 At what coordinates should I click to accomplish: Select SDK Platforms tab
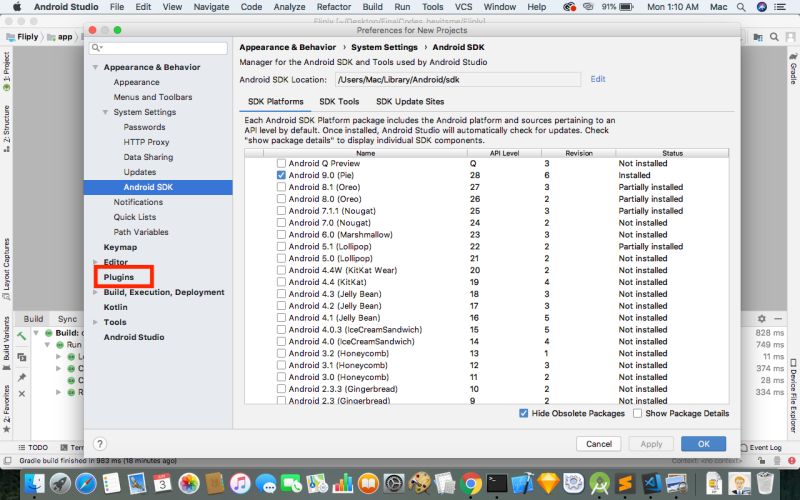(x=276, y=102)
